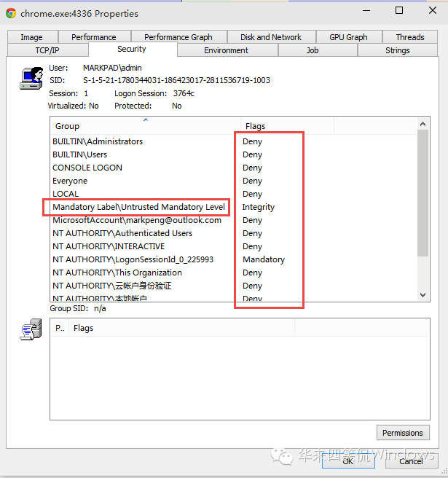
Task: Switch to the Performance tab
Action: click(94, 37)
